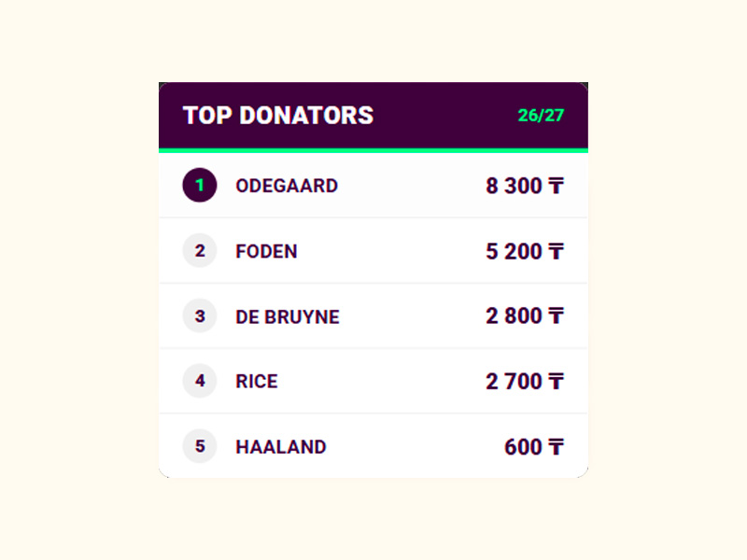Open the DE BRUYNE donator entry
Viewport: 747px width, 560px height.
288,316
